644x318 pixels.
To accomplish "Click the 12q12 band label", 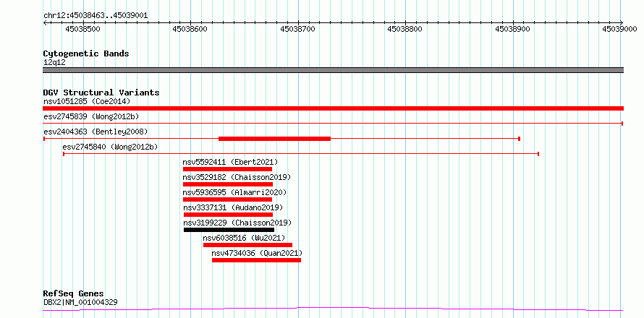I will click(x=54, y=63).
